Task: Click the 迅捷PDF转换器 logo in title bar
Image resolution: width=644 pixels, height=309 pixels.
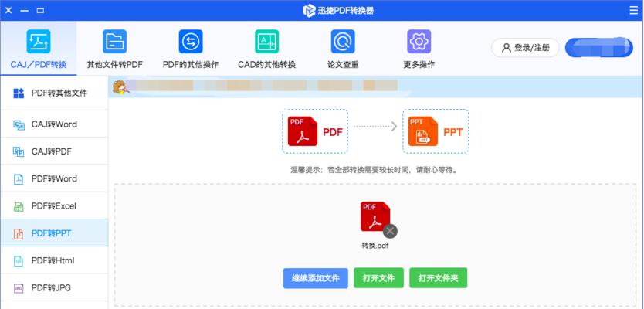Action: (309, 11)
